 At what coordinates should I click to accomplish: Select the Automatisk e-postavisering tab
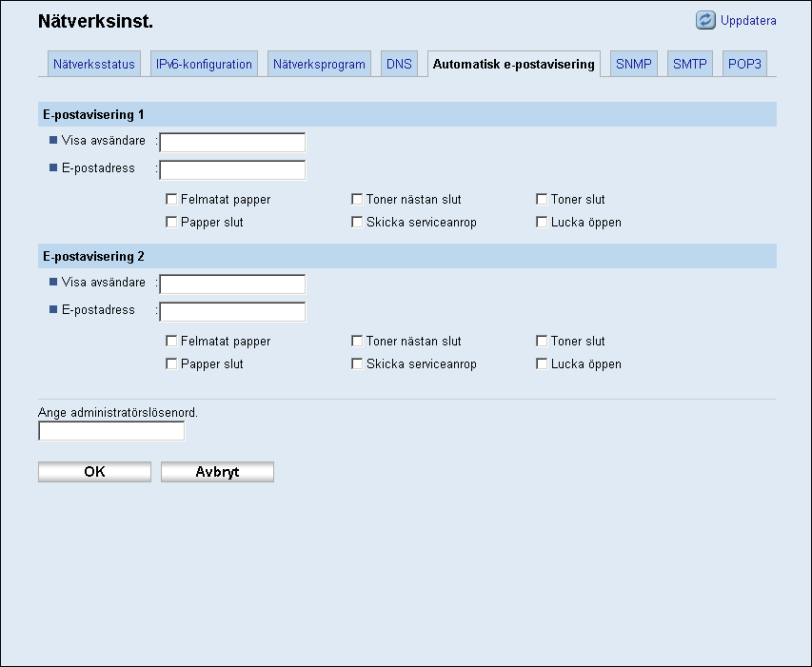pos(514,64)
